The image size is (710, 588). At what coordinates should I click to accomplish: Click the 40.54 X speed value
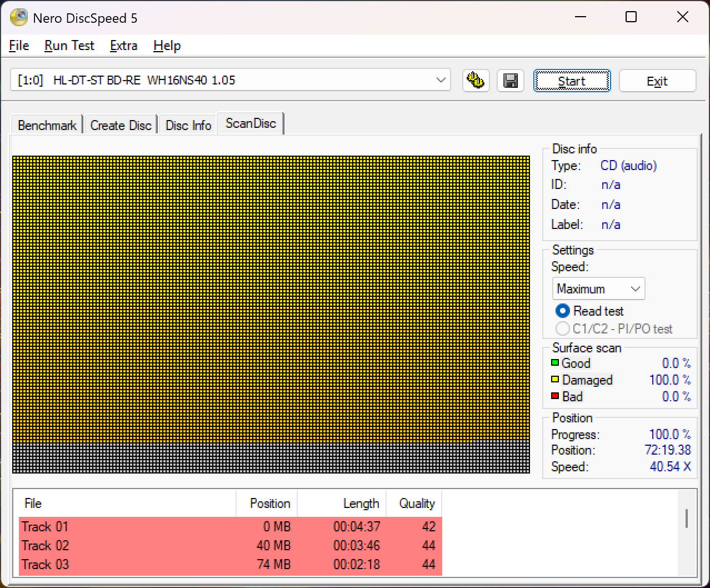670,467
